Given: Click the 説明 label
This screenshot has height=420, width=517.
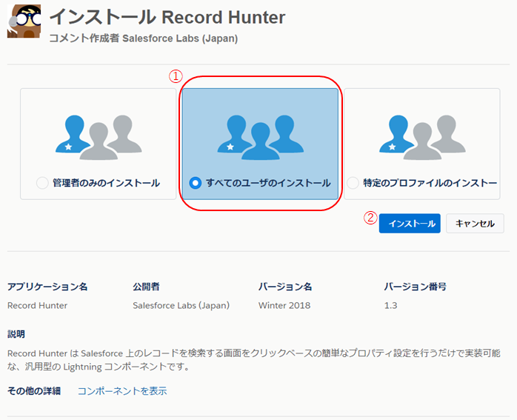Looking at the screenshot, I should [16, 334].
